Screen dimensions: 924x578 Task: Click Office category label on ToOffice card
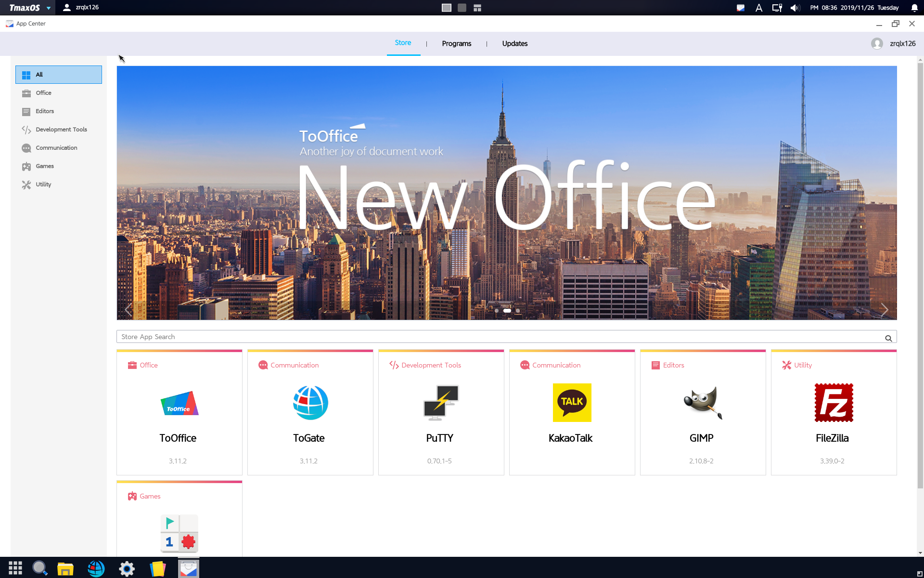point(149,365)
